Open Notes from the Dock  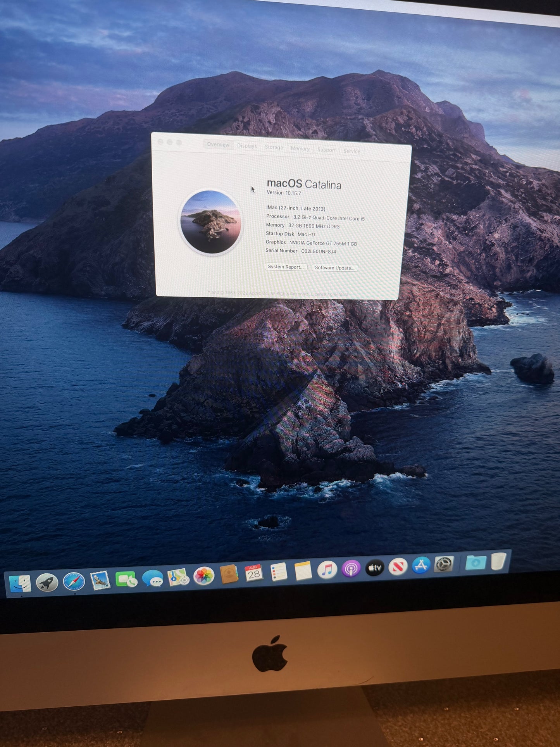[x=303, y=571]
